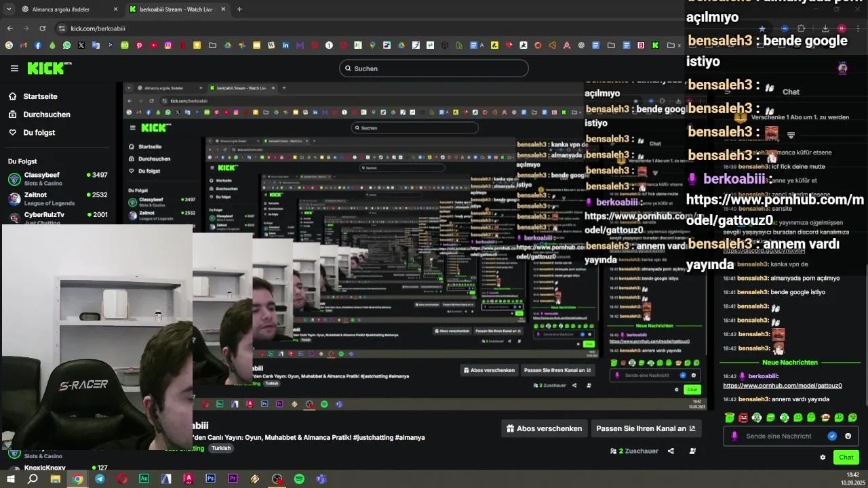Click the share stream icon
Screen dimensions: 868x488
point(671,451)
